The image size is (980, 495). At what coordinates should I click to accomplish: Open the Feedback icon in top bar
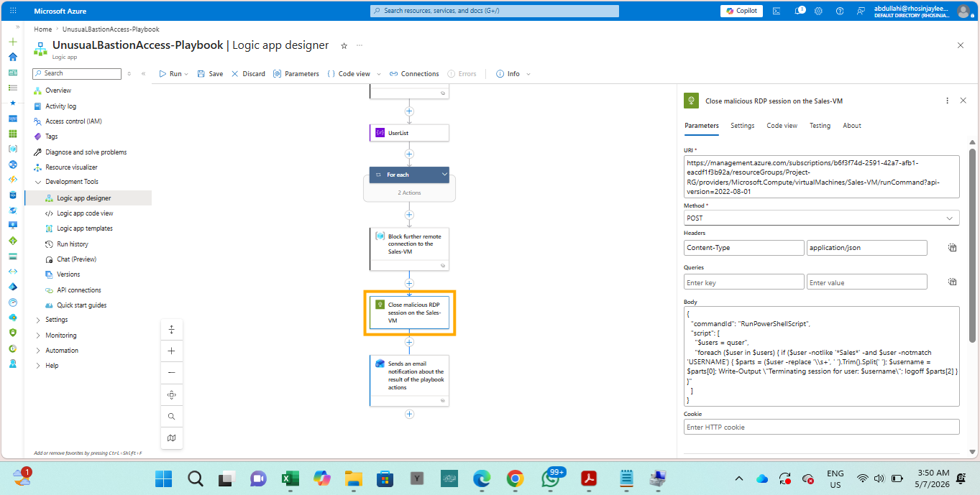click(x=861, y=11)
